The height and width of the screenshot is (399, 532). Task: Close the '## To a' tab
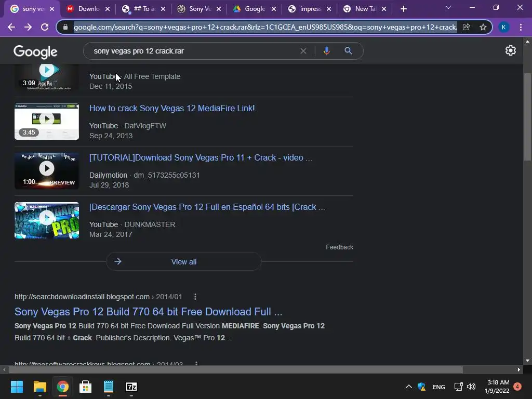pyautogui.click(x=163, y=9)
